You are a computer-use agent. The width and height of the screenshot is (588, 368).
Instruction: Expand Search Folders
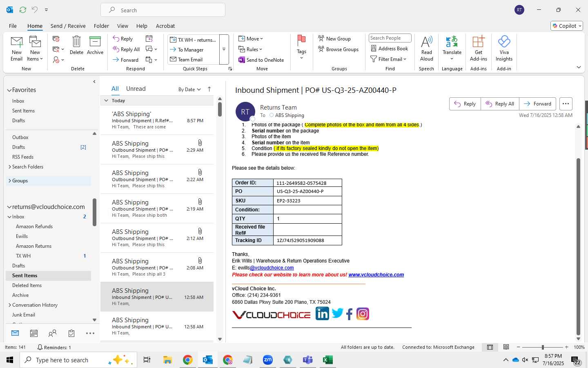pyautogui.click(x=9, y=167)
